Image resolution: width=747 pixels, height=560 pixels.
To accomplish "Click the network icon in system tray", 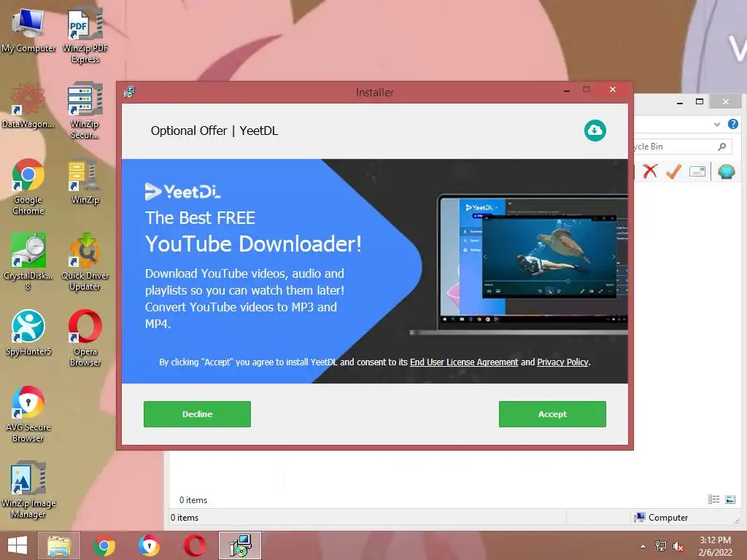I will (x=660, y=546).
